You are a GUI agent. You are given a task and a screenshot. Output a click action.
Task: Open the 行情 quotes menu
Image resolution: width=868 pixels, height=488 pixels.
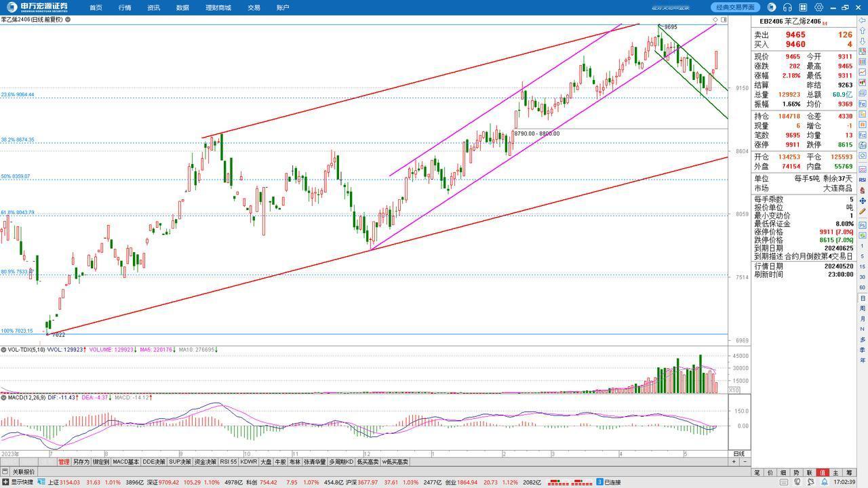tap(125, 7)
